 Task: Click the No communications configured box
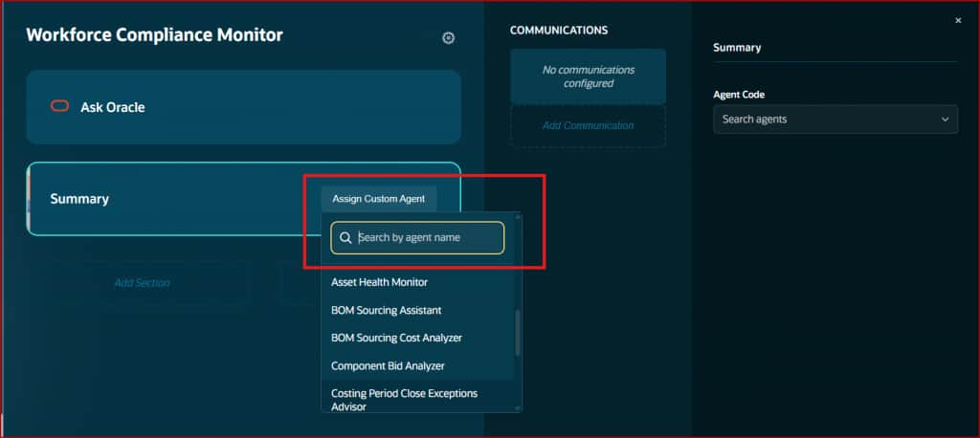[588, 77]
